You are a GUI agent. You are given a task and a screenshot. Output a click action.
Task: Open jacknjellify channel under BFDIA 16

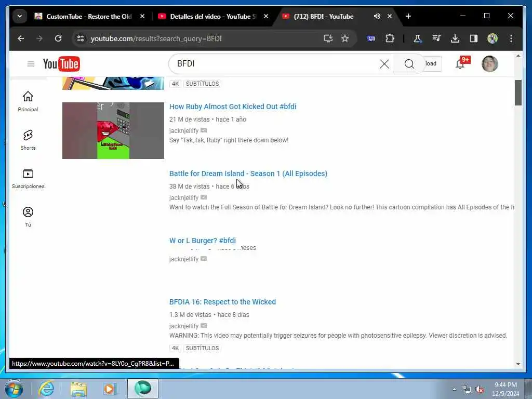click(x=184, y=326)
